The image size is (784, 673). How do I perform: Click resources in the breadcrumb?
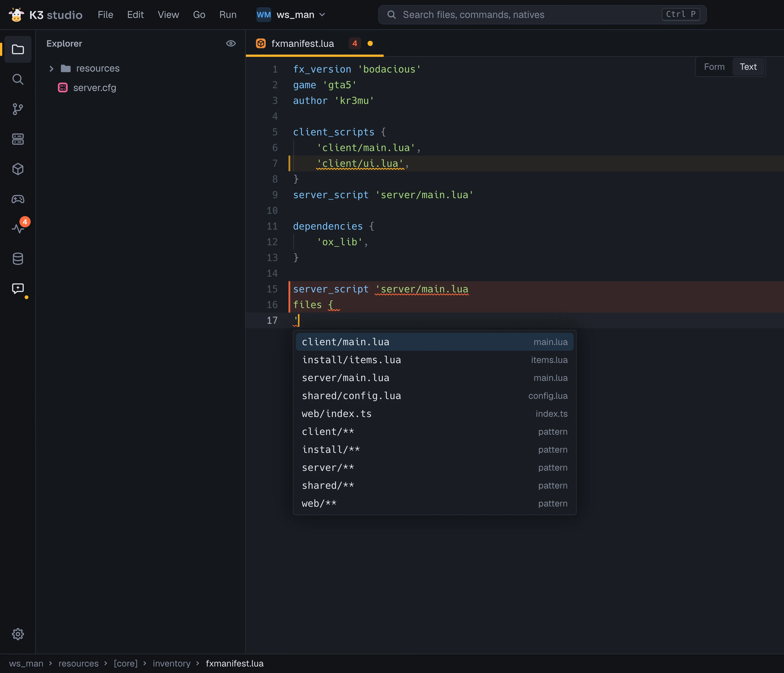pos(78,664)
